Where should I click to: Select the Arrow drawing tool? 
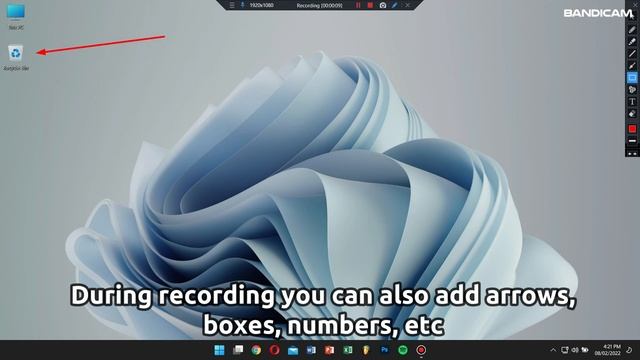tap(632, 65)
